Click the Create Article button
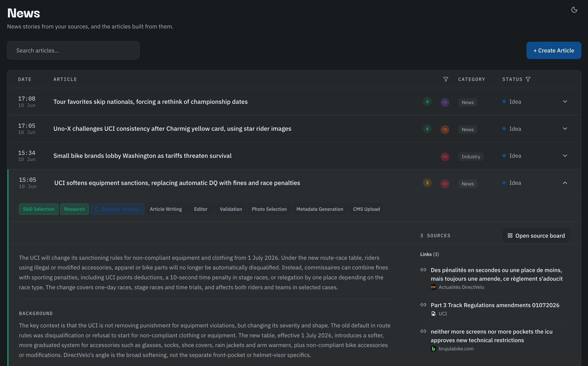This screenshot has height=366, width=588. 554,50
